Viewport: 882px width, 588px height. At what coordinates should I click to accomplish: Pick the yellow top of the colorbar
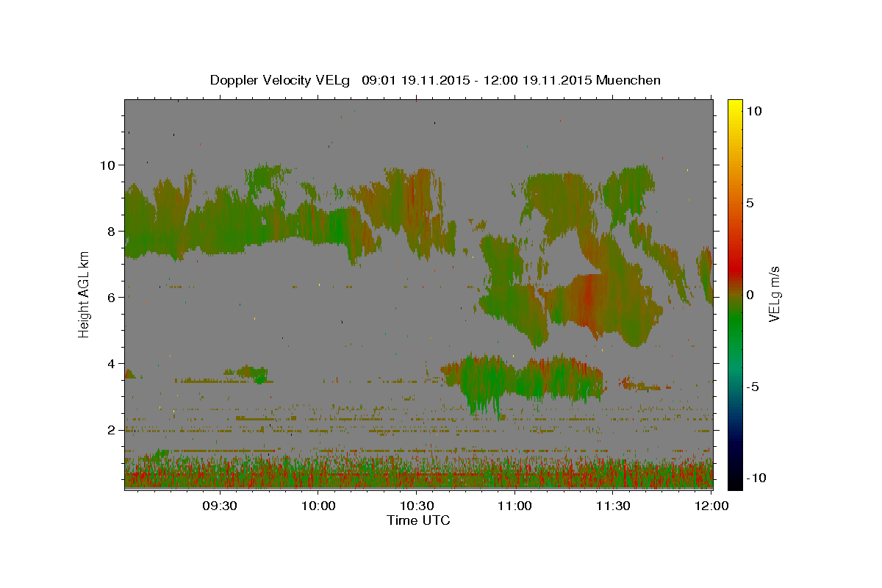735,104
